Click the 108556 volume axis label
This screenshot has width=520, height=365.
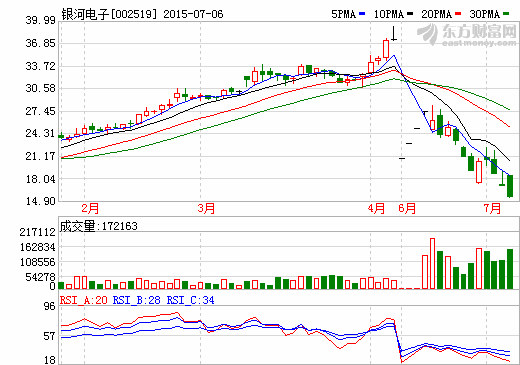tap(37, 262)
